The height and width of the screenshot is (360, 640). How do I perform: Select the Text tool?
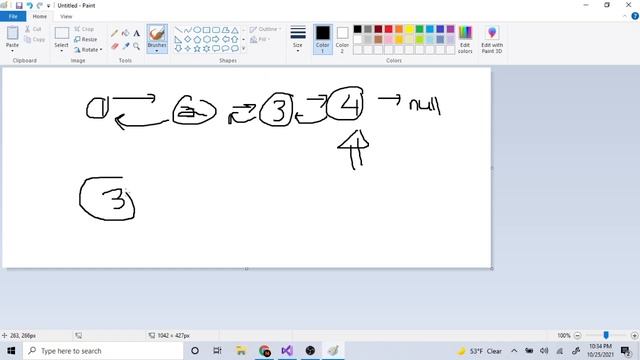click(x=136, y=33)
